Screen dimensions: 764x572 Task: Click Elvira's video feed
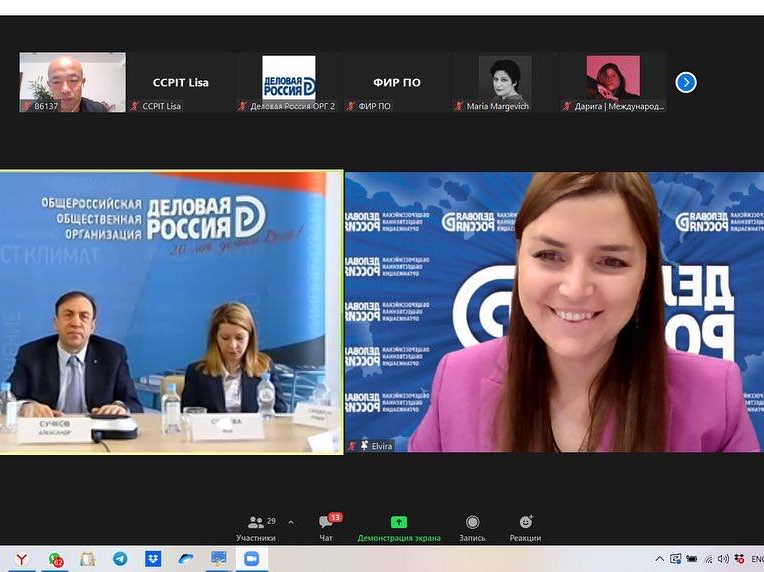[x=554, y=312]
